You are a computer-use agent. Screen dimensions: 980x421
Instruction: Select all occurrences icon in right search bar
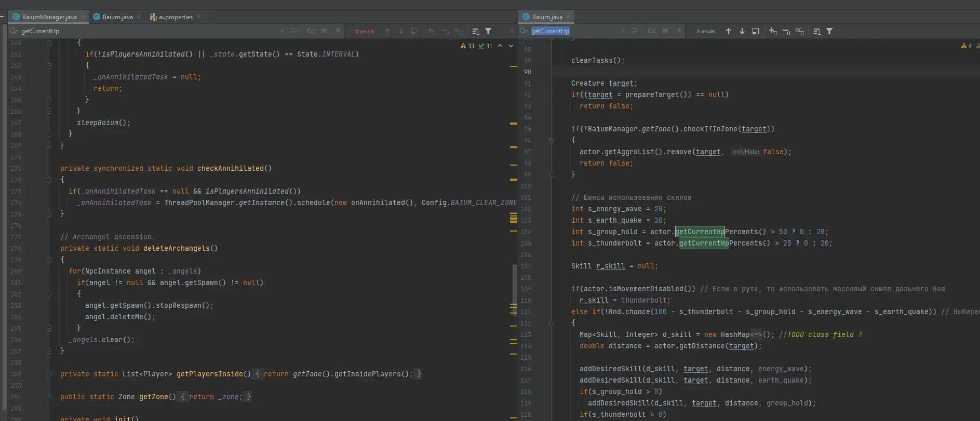800,31
